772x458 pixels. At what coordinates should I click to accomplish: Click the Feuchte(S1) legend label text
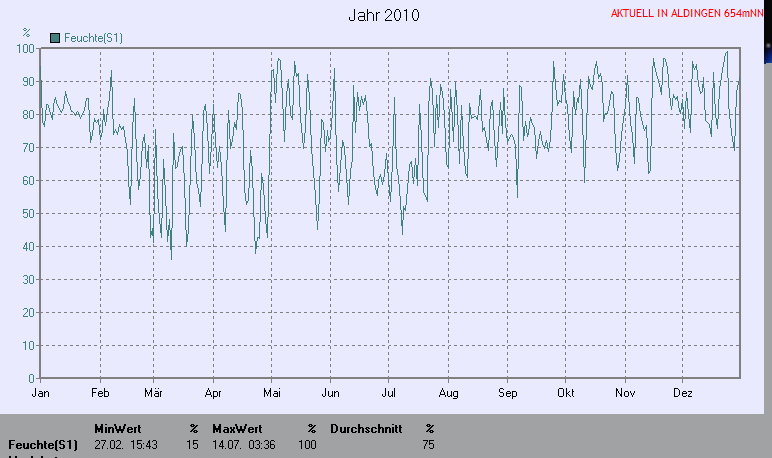point(93,38)
